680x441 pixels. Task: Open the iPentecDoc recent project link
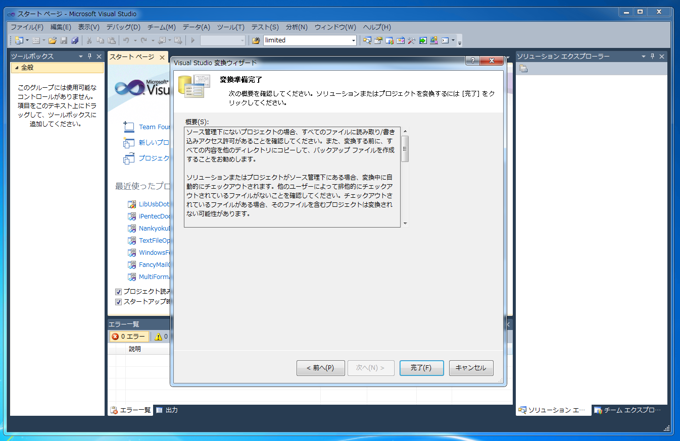tap(154, 216)
